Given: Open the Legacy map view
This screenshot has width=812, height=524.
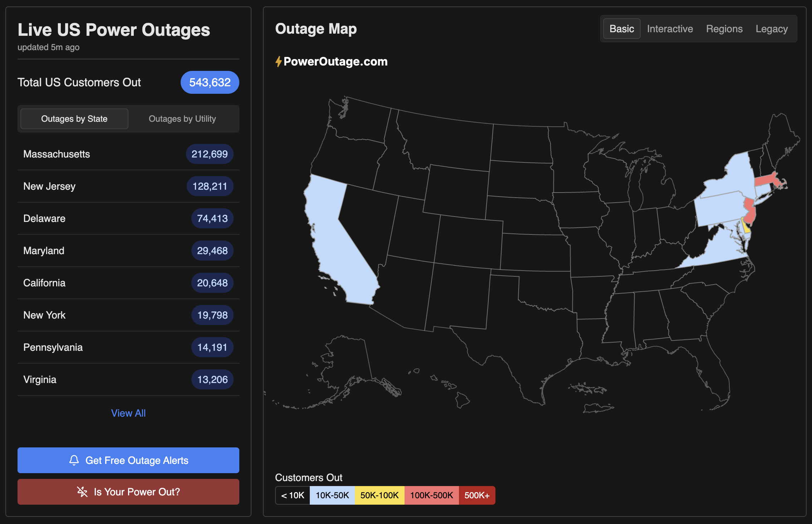Looking at the screenshot, I should [x=772, y=28].
